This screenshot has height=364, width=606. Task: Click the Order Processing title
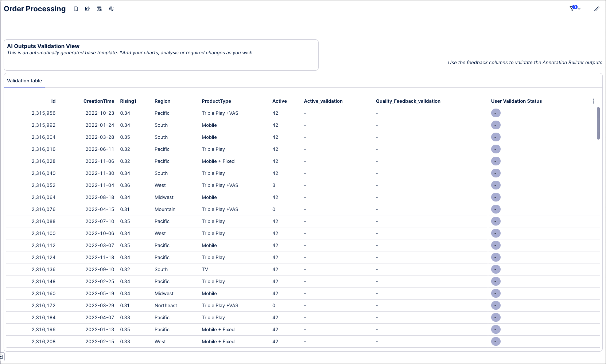35,9
